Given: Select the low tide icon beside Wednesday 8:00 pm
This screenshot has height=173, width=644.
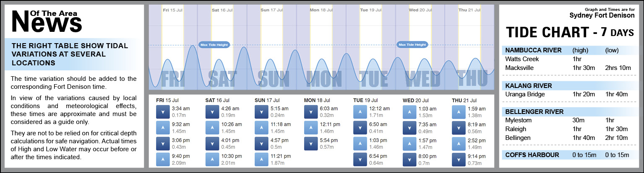Looking at the screenshot, I should pos(409,159).
